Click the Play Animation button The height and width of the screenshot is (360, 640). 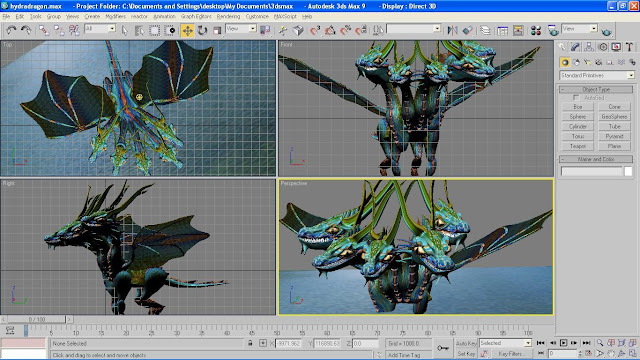(563, 343)
